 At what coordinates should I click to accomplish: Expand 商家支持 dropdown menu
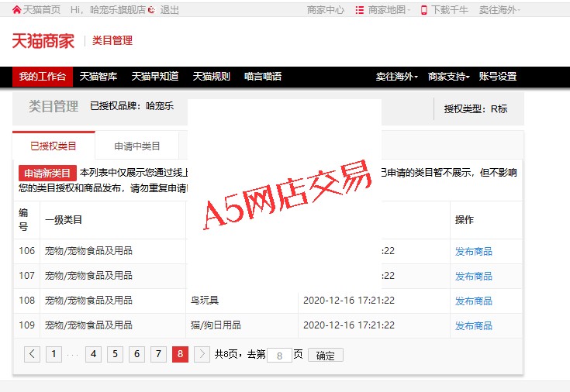coord(448,77)
